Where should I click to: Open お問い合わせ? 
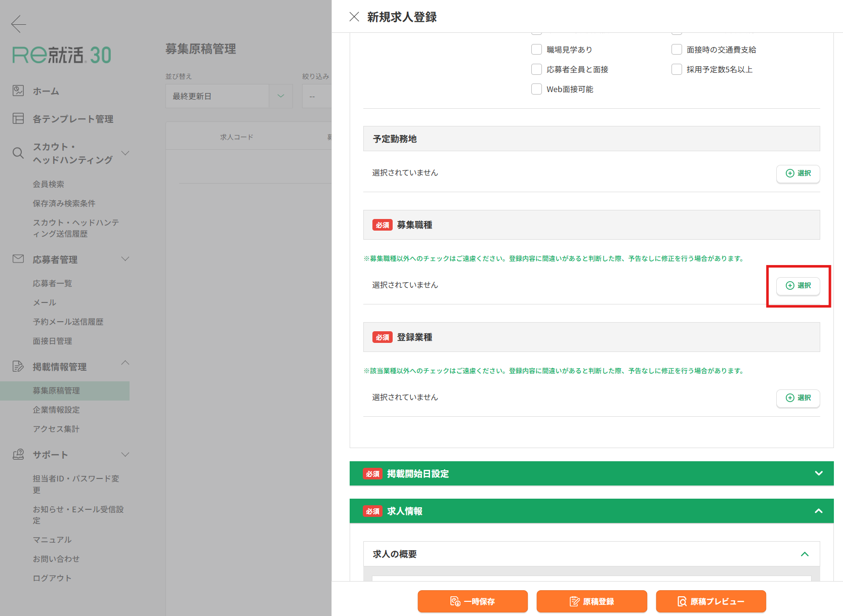pos(56,559)
